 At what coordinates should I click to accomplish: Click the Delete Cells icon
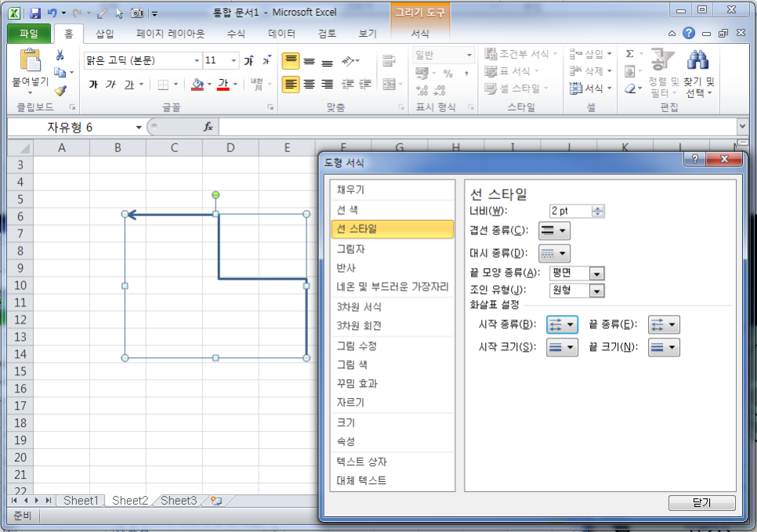point(576,70)
